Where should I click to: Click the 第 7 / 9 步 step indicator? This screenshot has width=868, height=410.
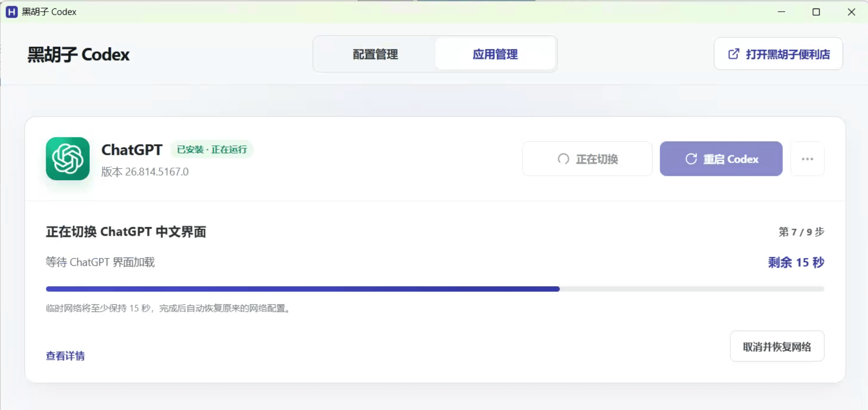pyautogui.click(x=801, y=232)
